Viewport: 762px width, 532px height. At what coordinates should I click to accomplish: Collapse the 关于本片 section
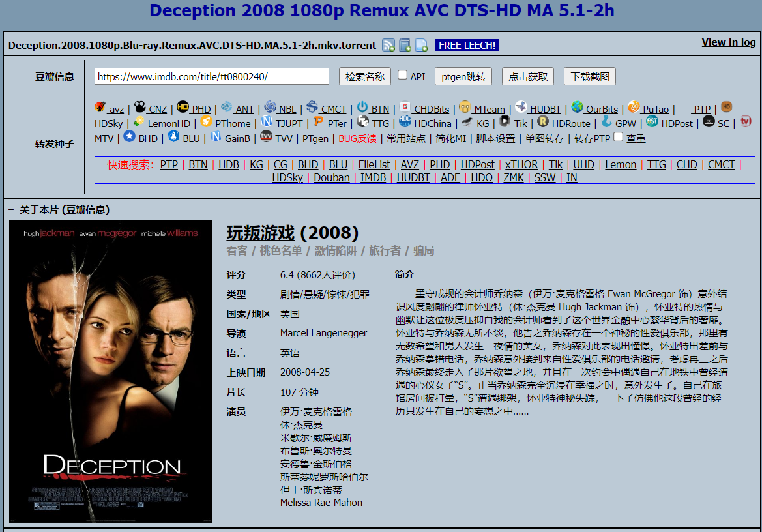click(10, 210)
